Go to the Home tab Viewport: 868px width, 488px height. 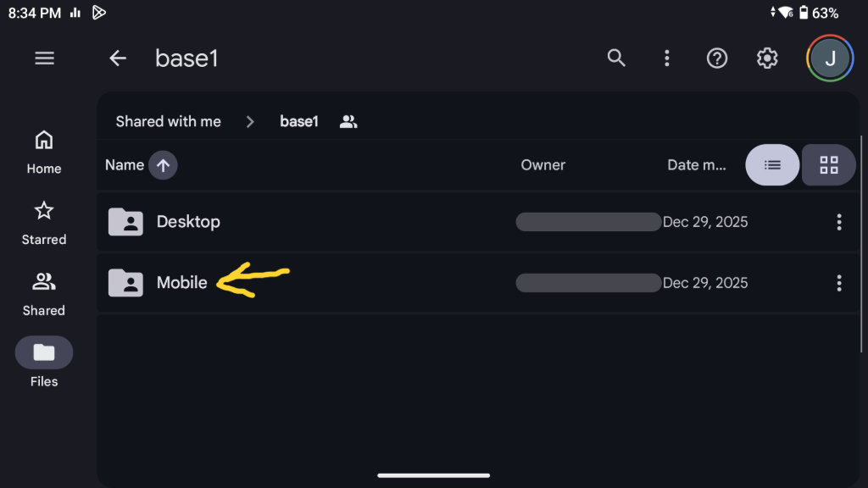coord(44,151)
